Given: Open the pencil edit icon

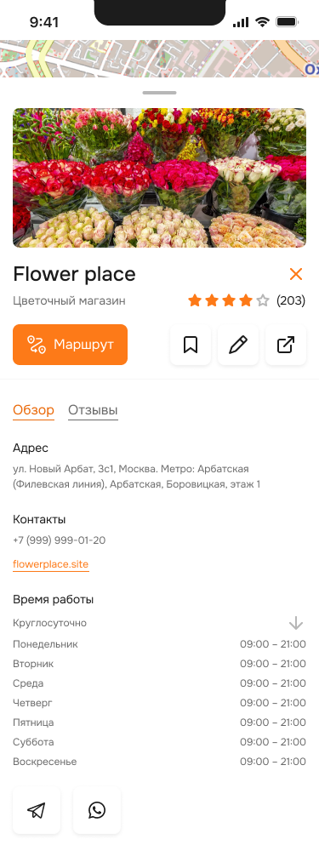Looking at the screenshot, I should tap(238, 345).
